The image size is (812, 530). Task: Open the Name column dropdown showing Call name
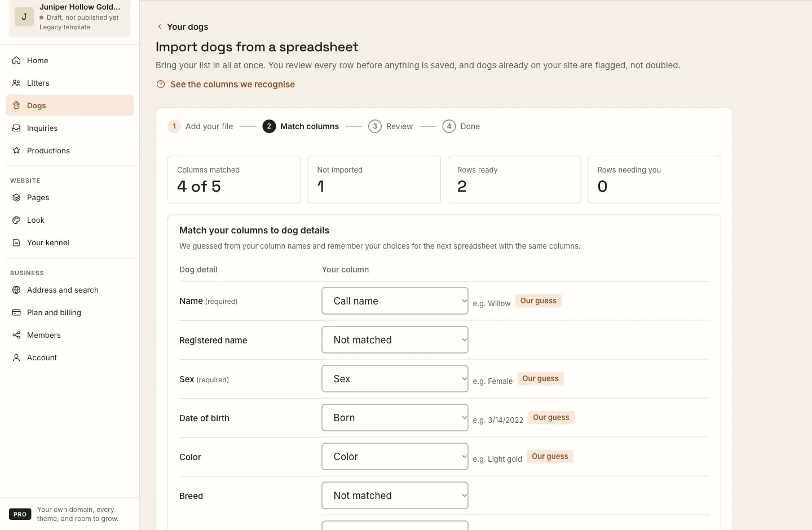click(395, 301)
